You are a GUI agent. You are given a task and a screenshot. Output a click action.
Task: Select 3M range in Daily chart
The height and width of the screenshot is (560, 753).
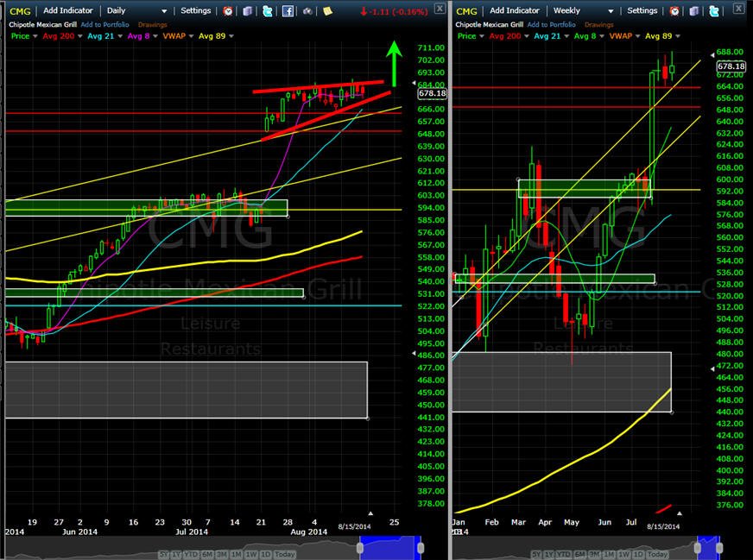222,554
